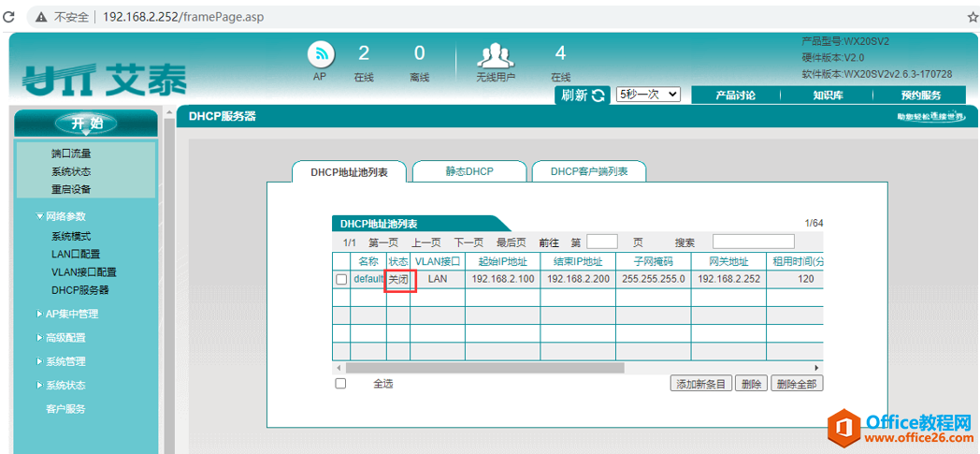The width and height of the screenshot is (980, 454).
Task: Check the default row checkbox
Action: 341,280
